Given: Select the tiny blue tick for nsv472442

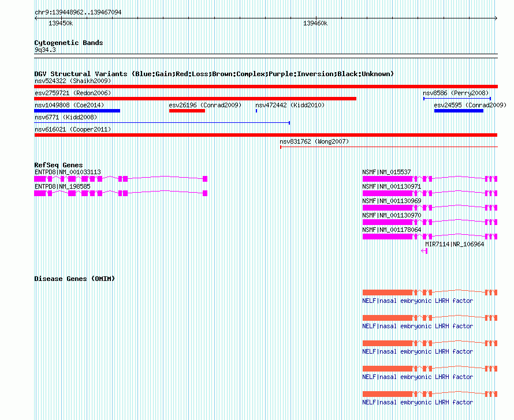Looking at the screenshot, I should point(256,111).
